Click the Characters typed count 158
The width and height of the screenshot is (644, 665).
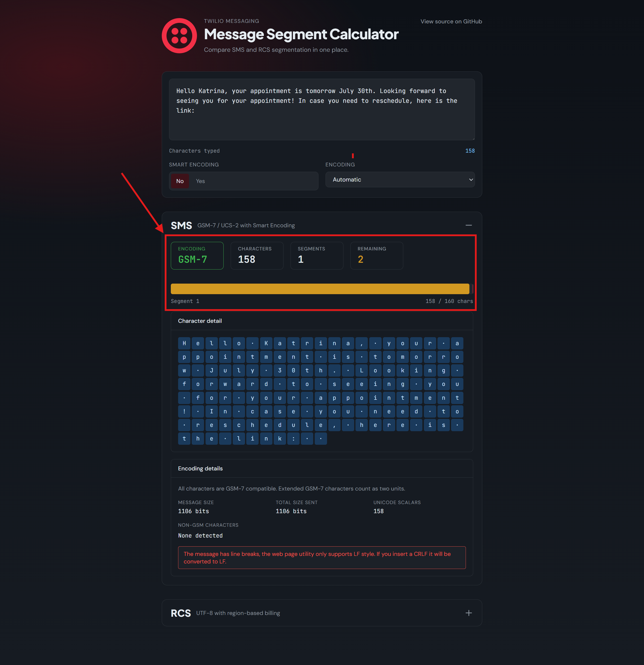point(470,151)
